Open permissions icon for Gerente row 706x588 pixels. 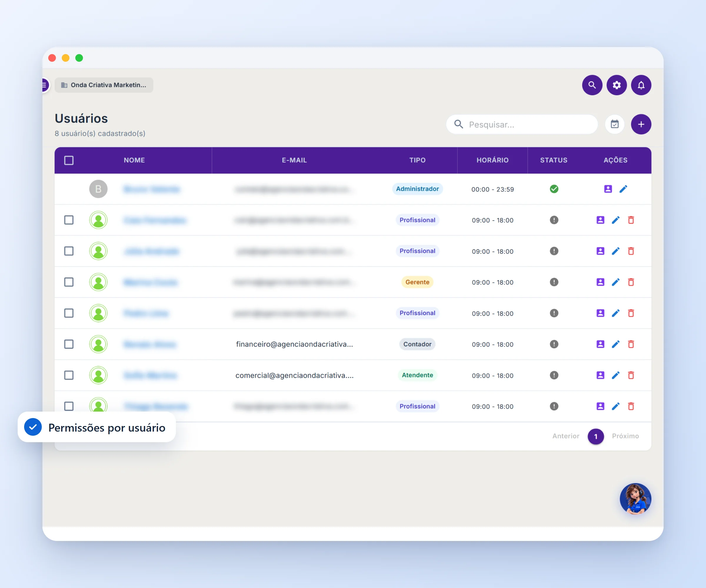(600, 282)
